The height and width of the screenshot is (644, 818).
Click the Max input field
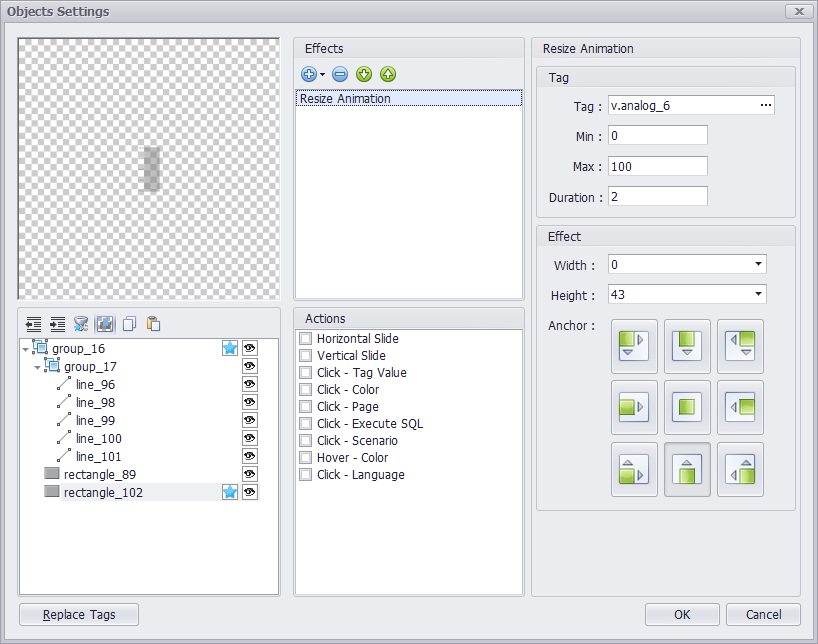(657, 166)
